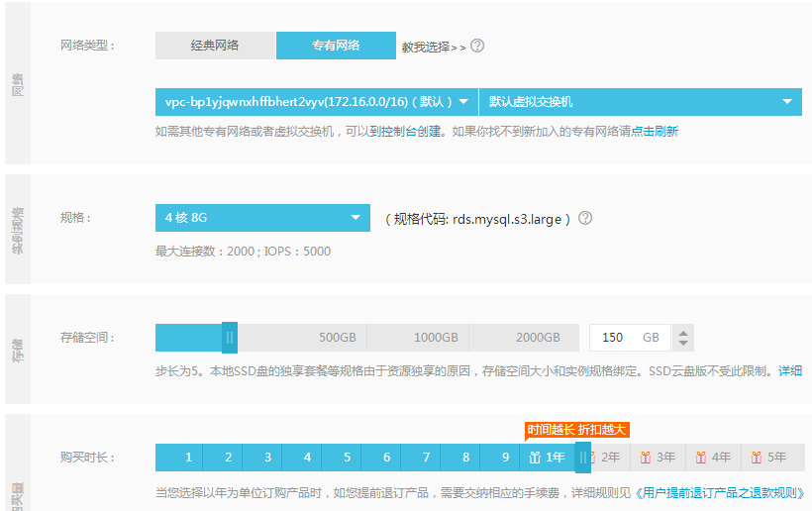Viewport: 812px width, 511px height.
Task: Expand the 4 核 8G spec dropdown
Action: [x=262, y=218]
